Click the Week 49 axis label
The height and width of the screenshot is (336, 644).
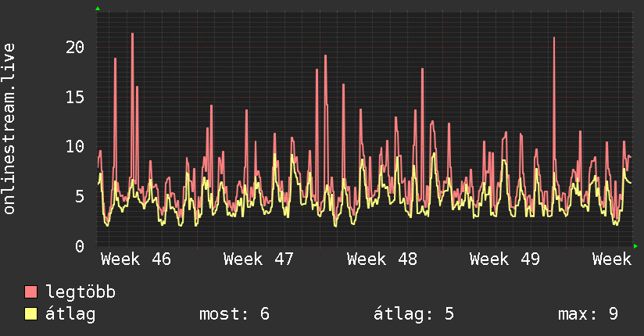click(504, 259)
